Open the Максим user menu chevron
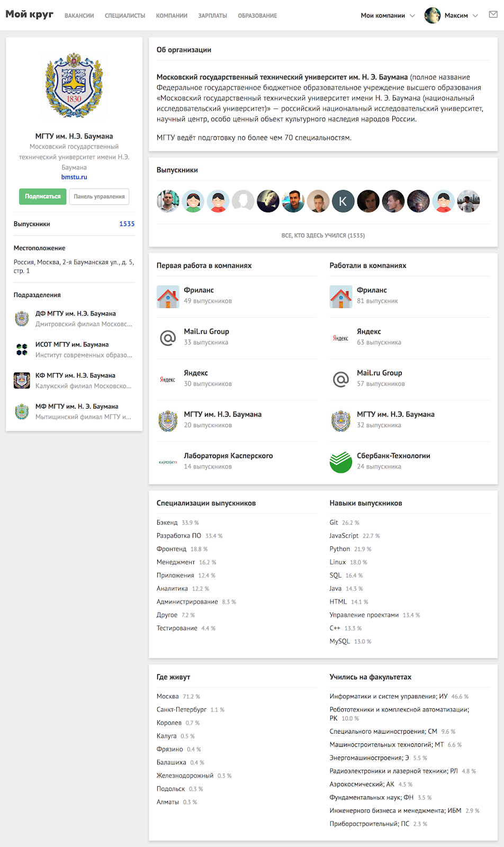Viewport: 504px width, 847px height. tap(475, 15)
